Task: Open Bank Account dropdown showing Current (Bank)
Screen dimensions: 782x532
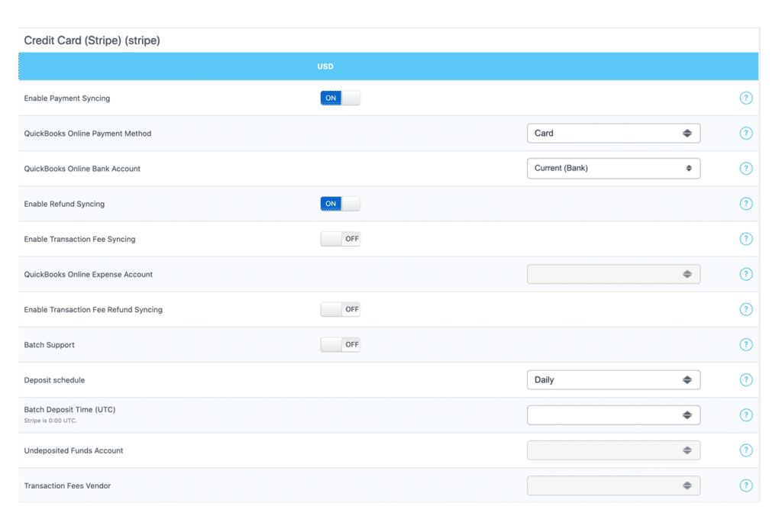Action: point(613,169)
